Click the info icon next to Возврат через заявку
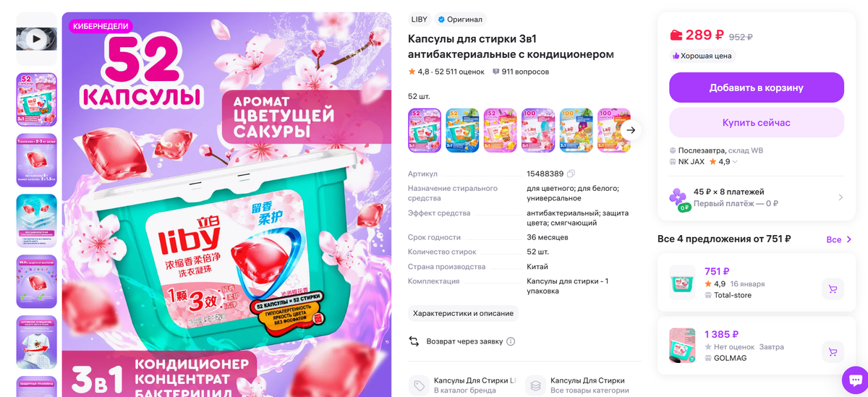The height and width of the screenshot is (397, 868). [511, 341]
